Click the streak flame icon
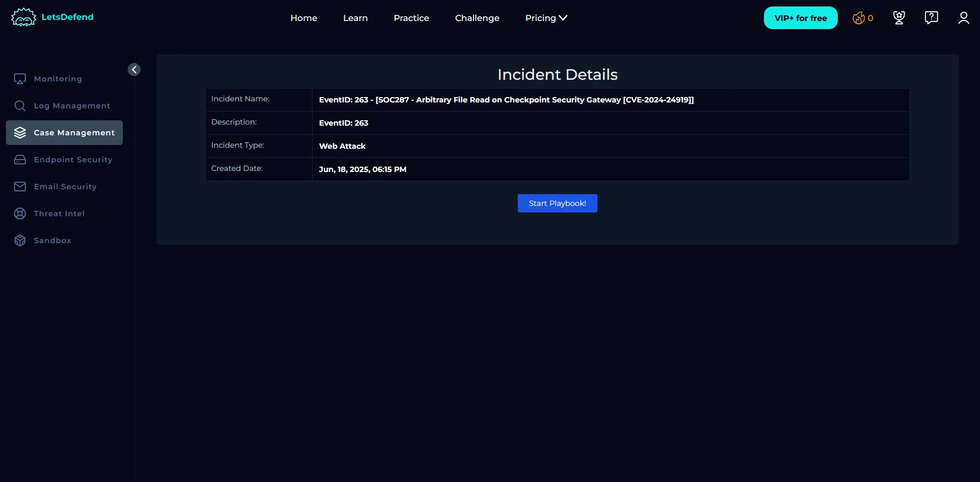980x482 pixels. coord(858,18)
